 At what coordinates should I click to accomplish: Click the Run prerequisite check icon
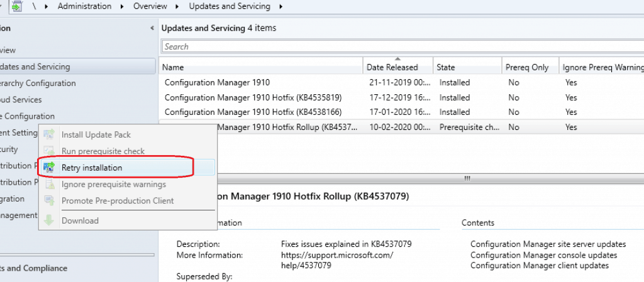(49, 151)
